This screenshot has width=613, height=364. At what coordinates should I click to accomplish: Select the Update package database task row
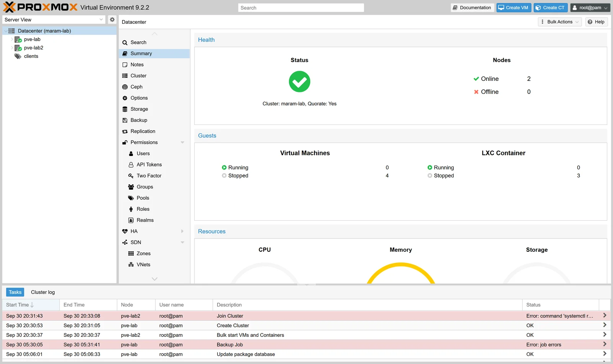pyautogui.click(x=306, y=354)
